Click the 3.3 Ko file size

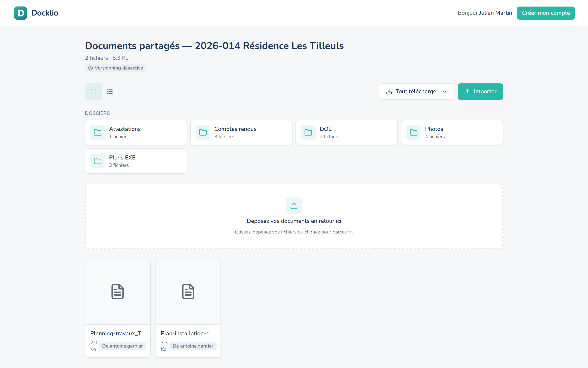(x=164, y=346)
